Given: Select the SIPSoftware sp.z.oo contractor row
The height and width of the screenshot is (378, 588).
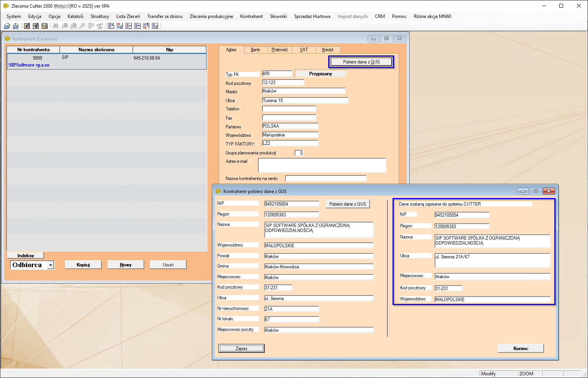Looking at the screenshot, I should click(x=106, y=62).
